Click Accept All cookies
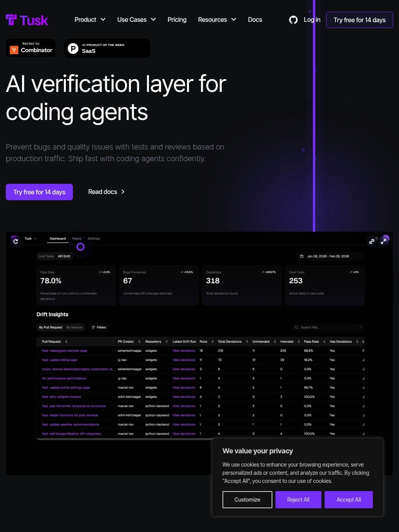The height and width of the screenshot is (532, 399). point(349,500)
